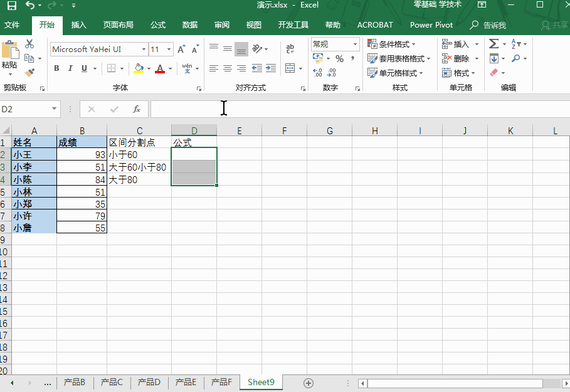Open the Find and Select magnifier
570x392 pixels.
516,58
